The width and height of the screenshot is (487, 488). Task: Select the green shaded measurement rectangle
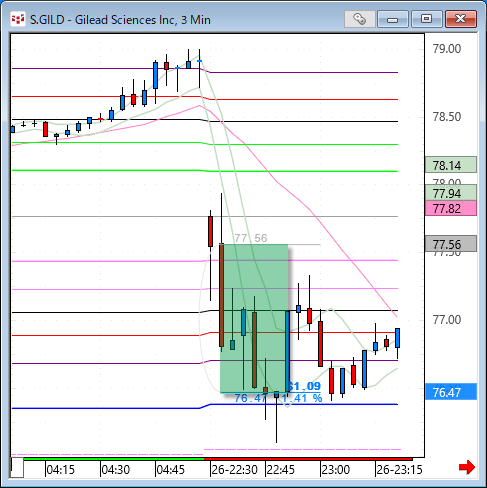254,318
